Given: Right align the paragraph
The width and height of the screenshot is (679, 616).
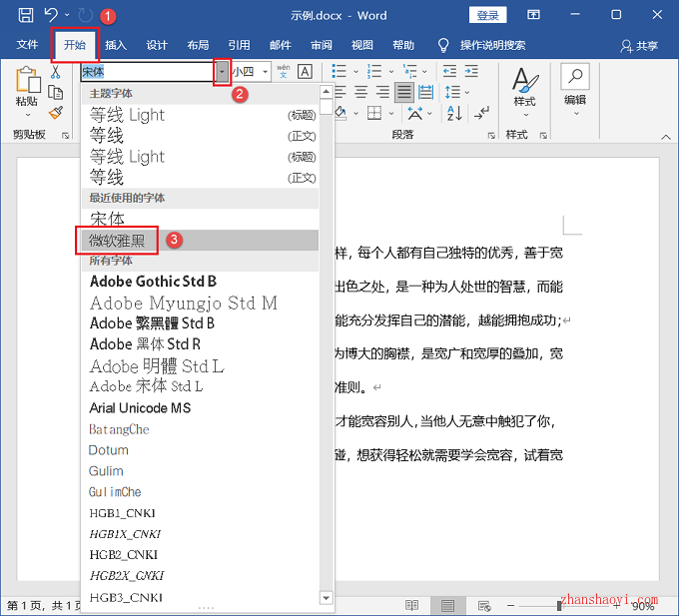Looking at the screenshot, I should click(x=382, y=92).
